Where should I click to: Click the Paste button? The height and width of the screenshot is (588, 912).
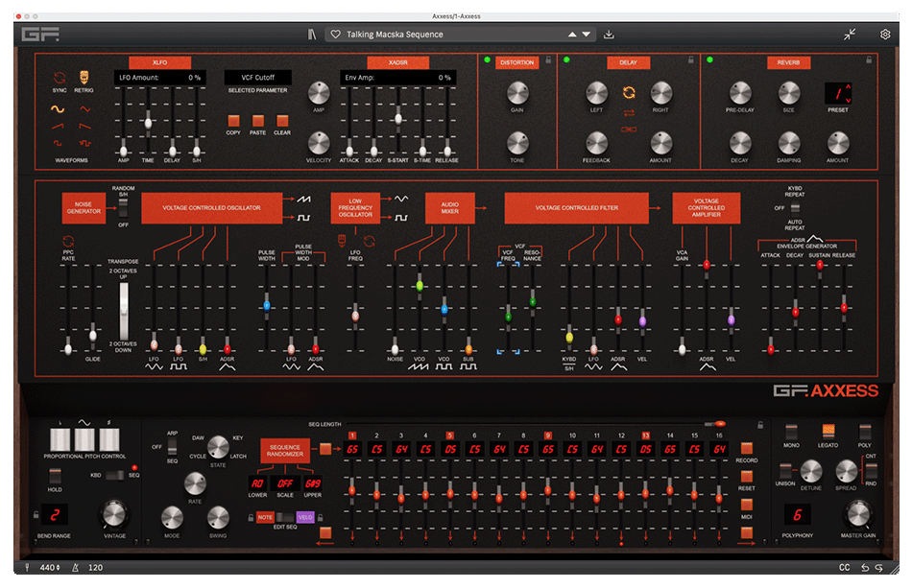(257, 120)
